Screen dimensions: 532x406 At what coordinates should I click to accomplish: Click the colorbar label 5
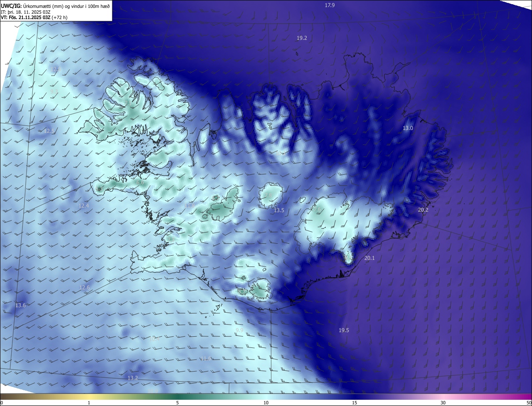click(177, 403)
